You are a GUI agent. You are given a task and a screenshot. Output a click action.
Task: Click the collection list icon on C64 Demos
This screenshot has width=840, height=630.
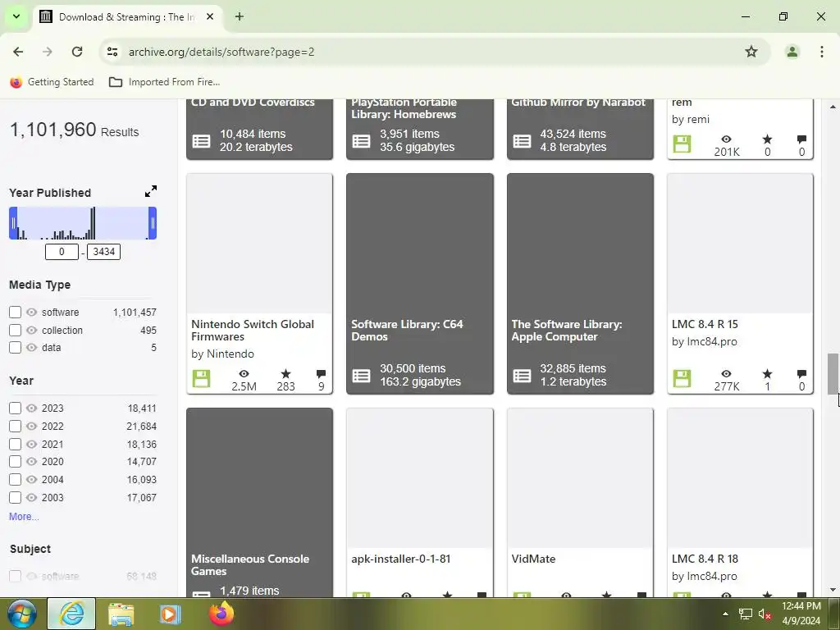(361, 376)
